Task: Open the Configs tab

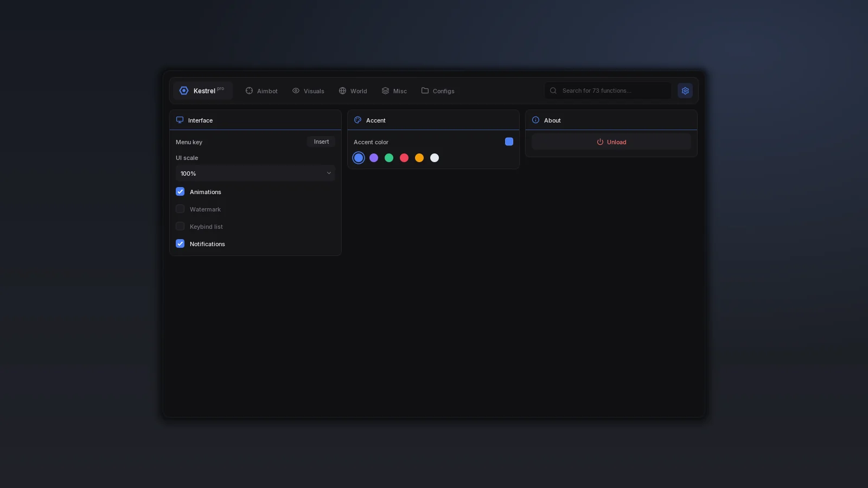Action: (438, 91)
